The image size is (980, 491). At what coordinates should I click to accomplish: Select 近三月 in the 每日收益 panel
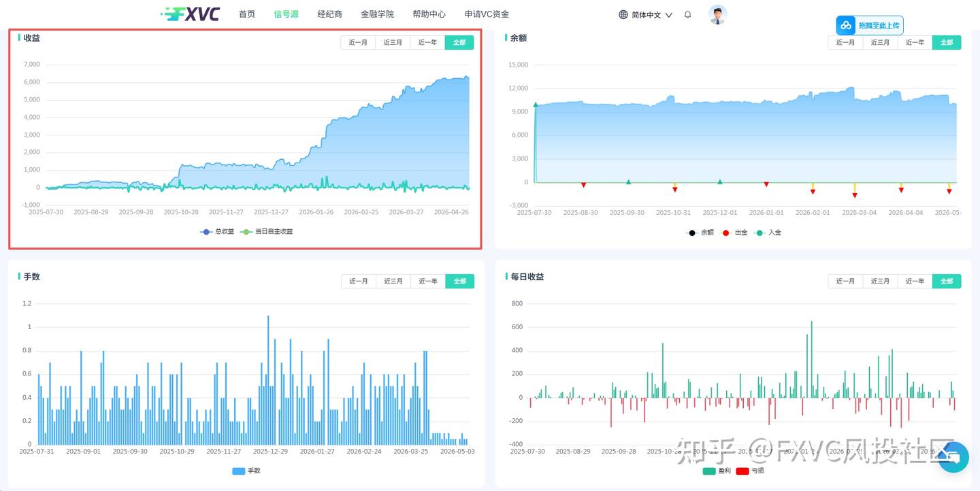coord(880,281)
